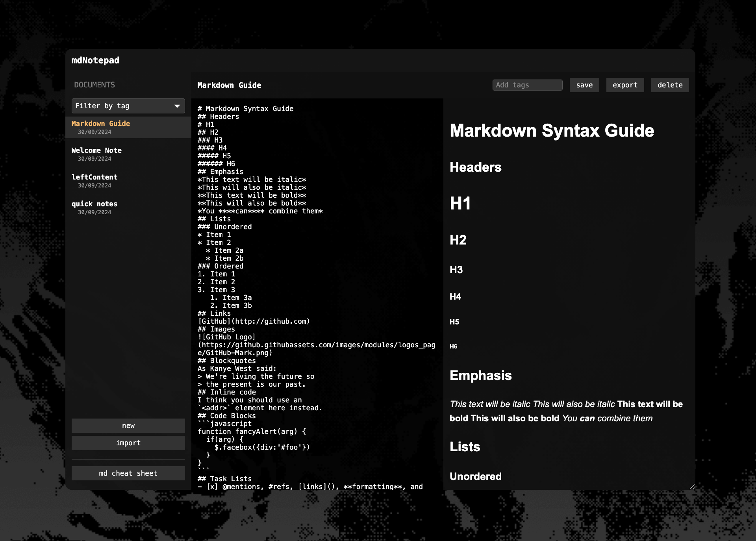
Task: Click the H2 heading in preview
Action: point(458,240)
